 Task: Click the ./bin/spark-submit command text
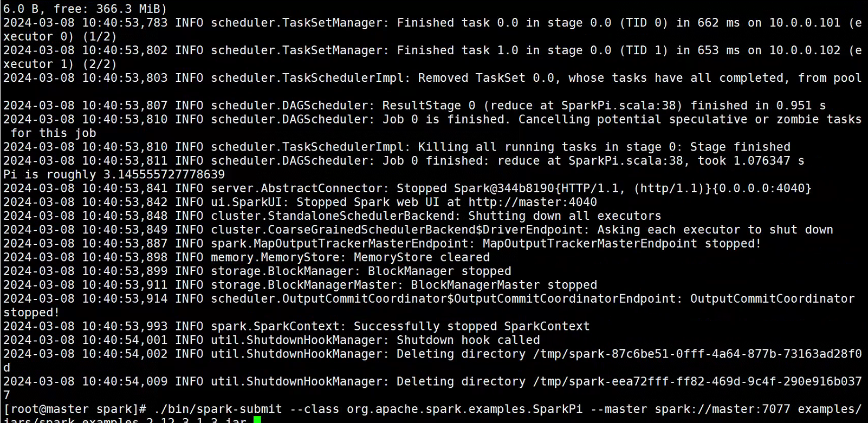(218, 409)
